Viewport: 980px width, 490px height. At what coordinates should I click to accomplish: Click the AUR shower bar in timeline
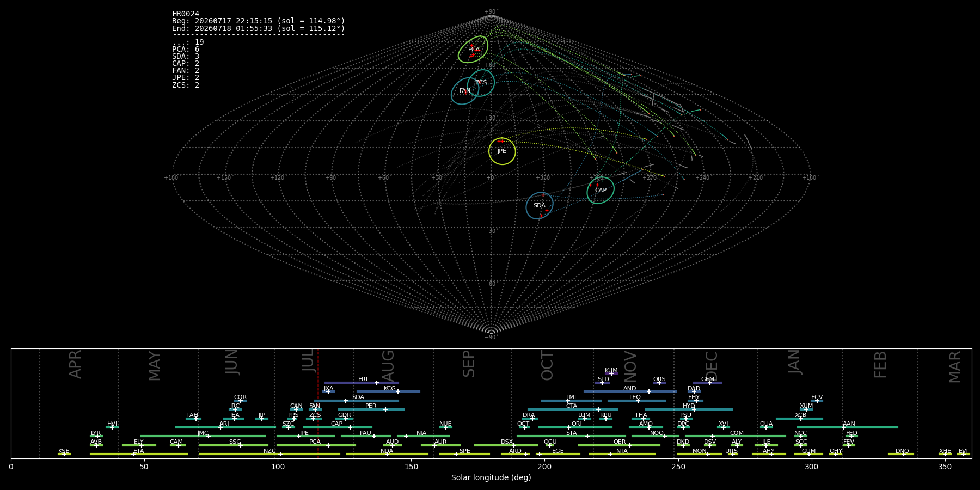tap(440, 445)
